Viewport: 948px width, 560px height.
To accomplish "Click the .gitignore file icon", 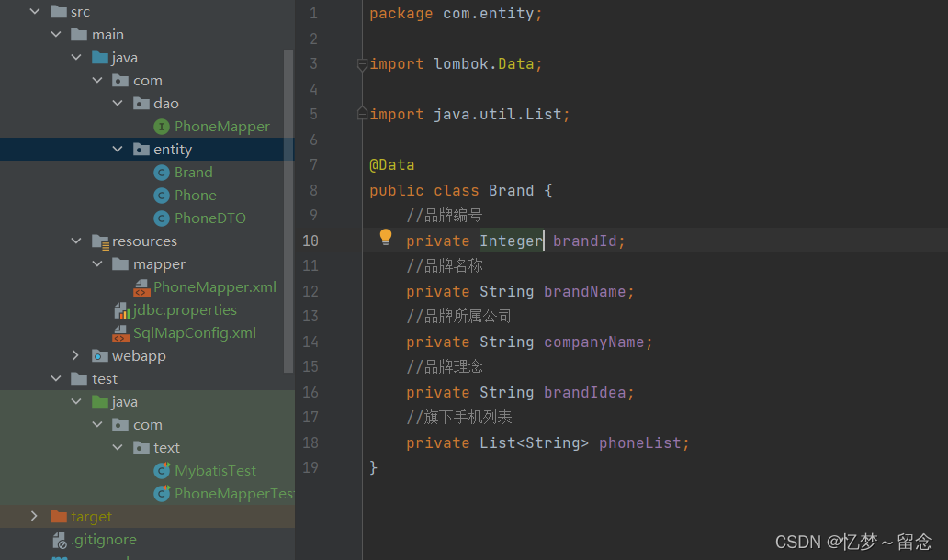I will point(59,540).
